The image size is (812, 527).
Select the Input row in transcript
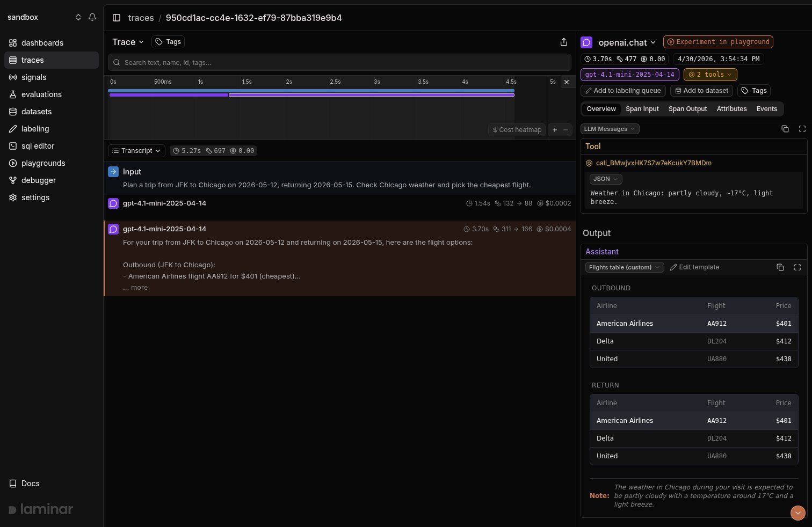point(339,178)
